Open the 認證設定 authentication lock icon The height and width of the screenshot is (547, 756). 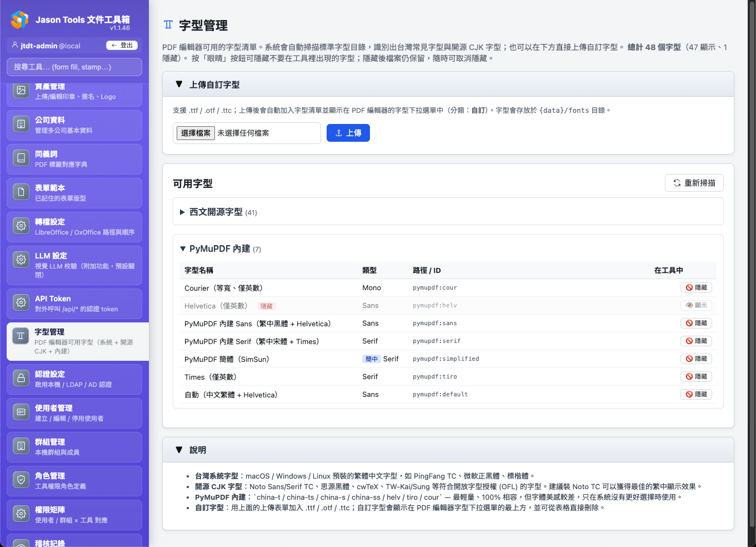[21, 378]
